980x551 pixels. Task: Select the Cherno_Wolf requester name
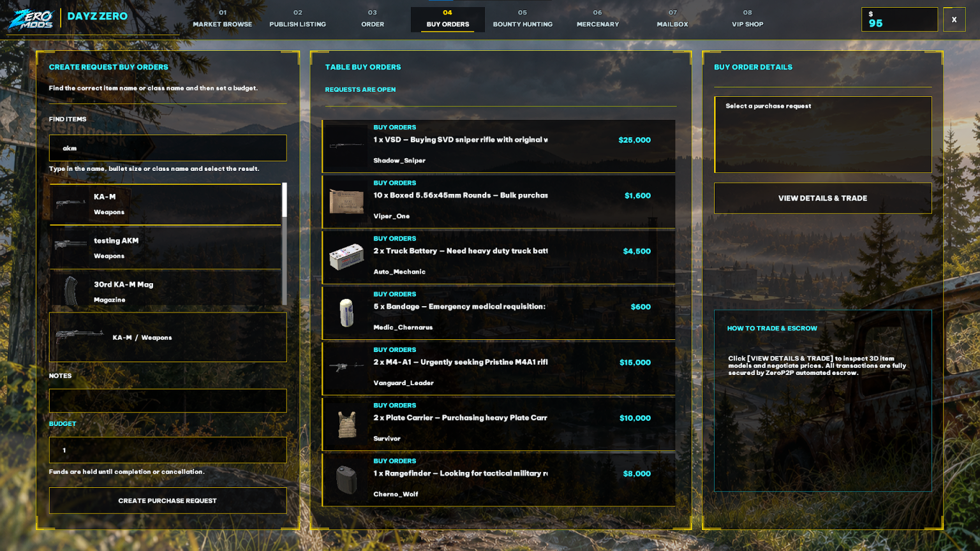(x=396, y=494)
